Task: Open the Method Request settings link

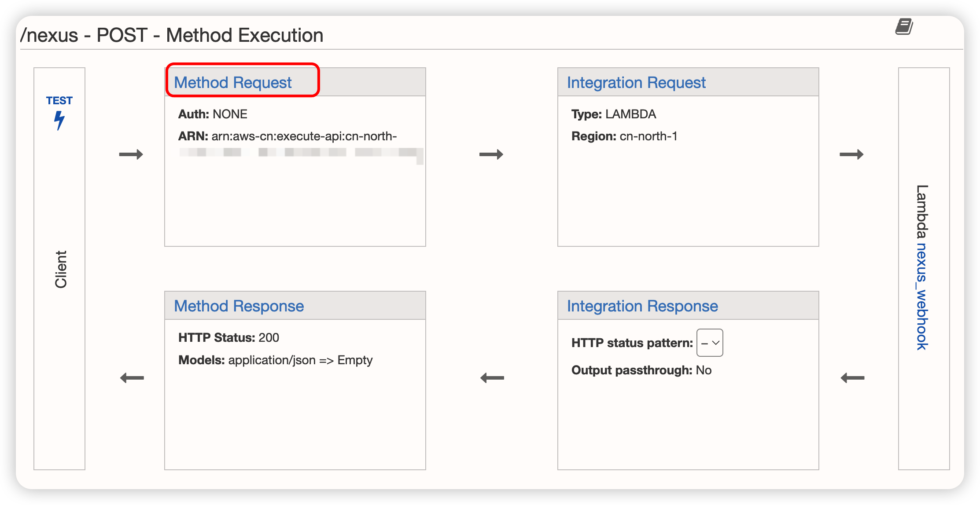Action: (x=233, y=83)
